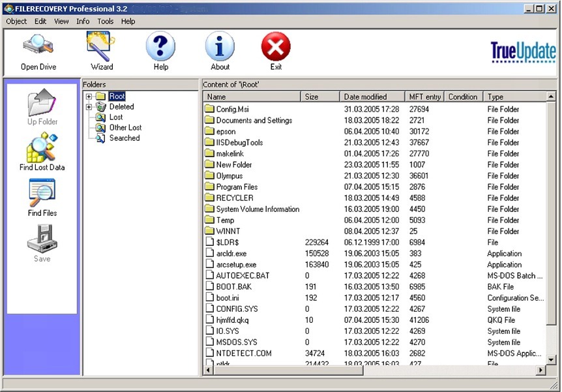Select the Temp folder icon
This screenshot has height=392, width=562.
[209, 220]
